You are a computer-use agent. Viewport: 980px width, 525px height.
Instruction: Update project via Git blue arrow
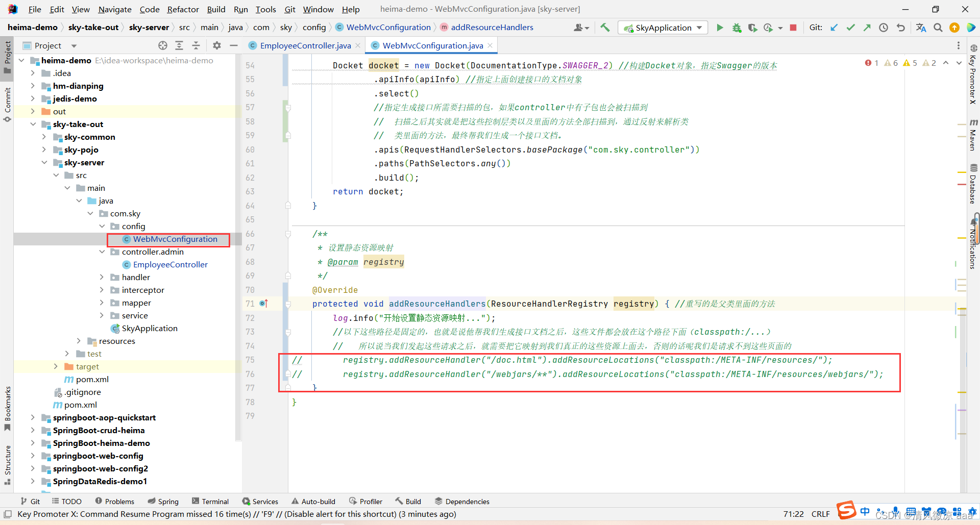point(834,28)
